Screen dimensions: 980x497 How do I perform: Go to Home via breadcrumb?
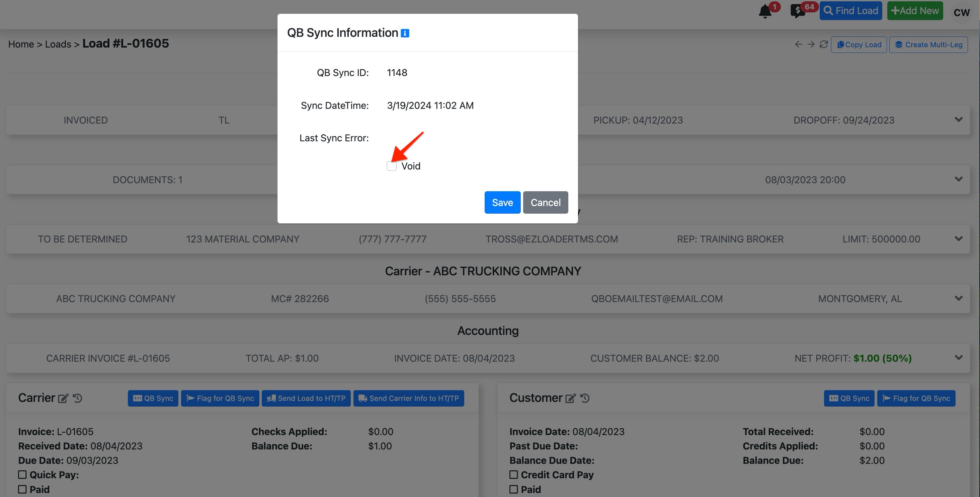coord(21,45)
